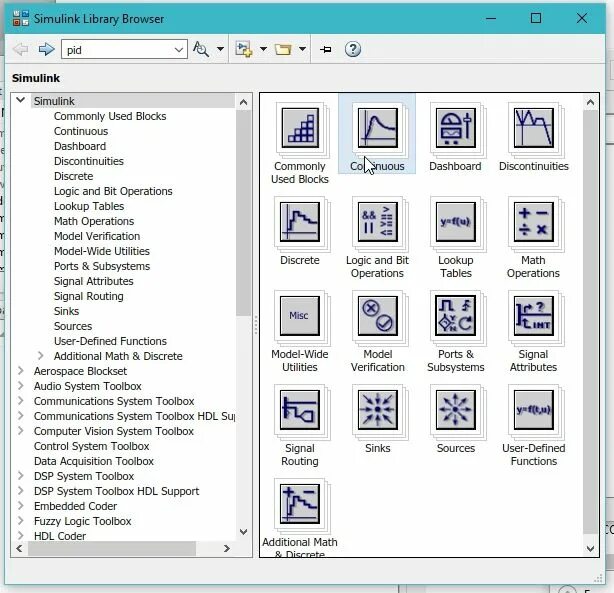Expand the Embedded Coder node
The height and width of the screenshot is (593, 614).
pos(21,506)
